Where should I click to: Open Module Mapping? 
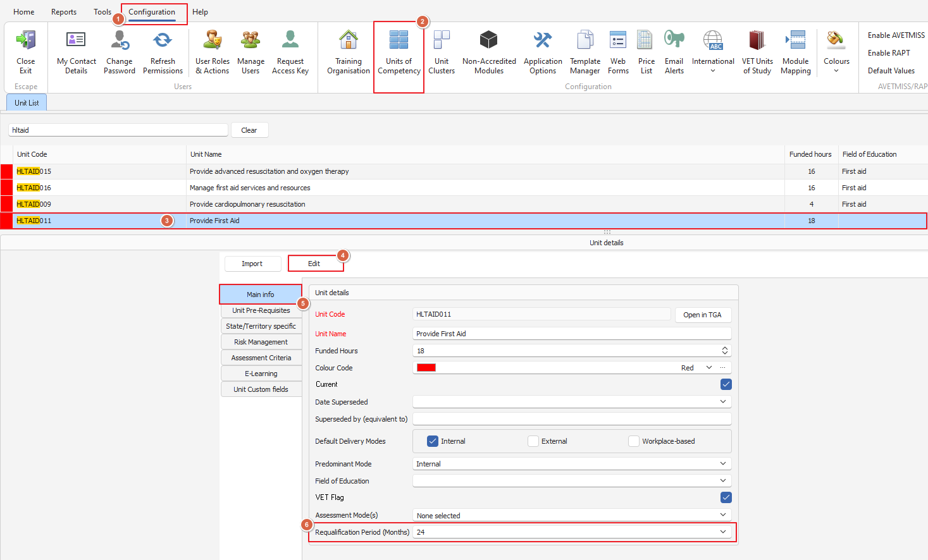tap(796, 52)
